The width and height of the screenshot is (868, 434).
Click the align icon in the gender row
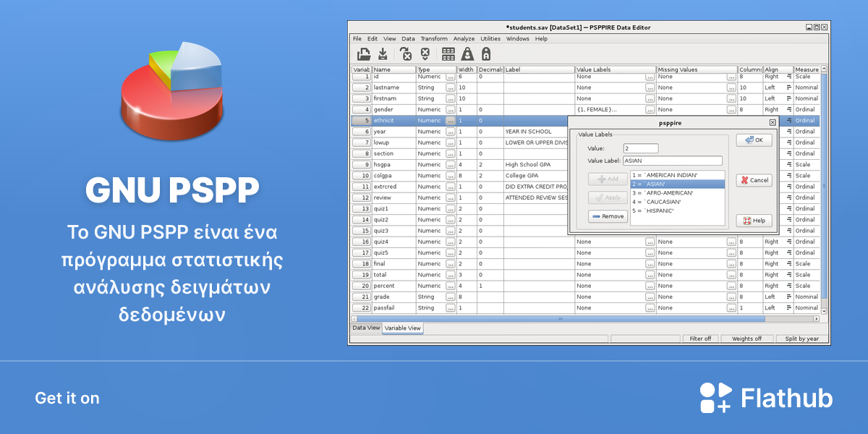pos(789,109)
